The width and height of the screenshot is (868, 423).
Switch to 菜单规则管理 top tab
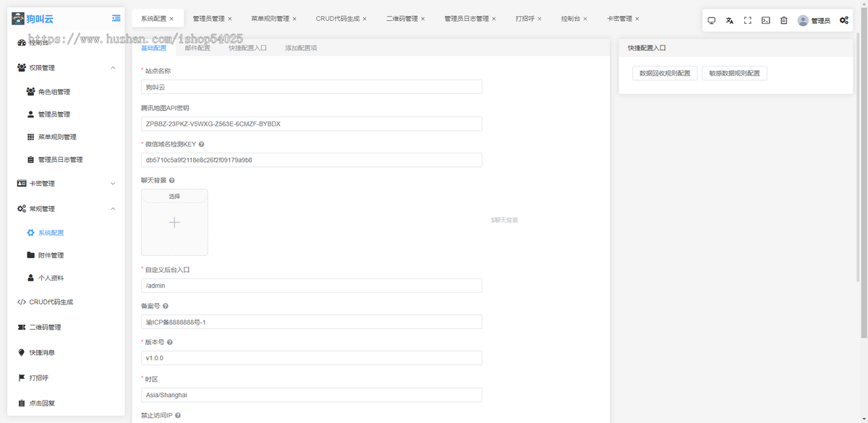tap(270, 19)
